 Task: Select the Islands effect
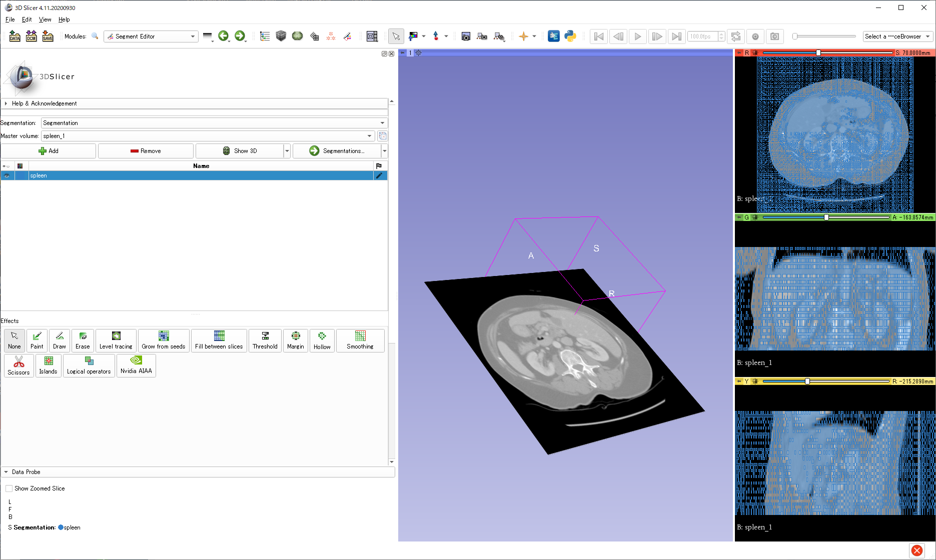point(49,365)
